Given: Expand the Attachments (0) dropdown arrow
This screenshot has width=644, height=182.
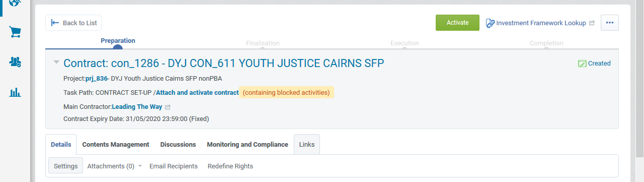Looking at the screenshot, I should (x=140, y=166).
